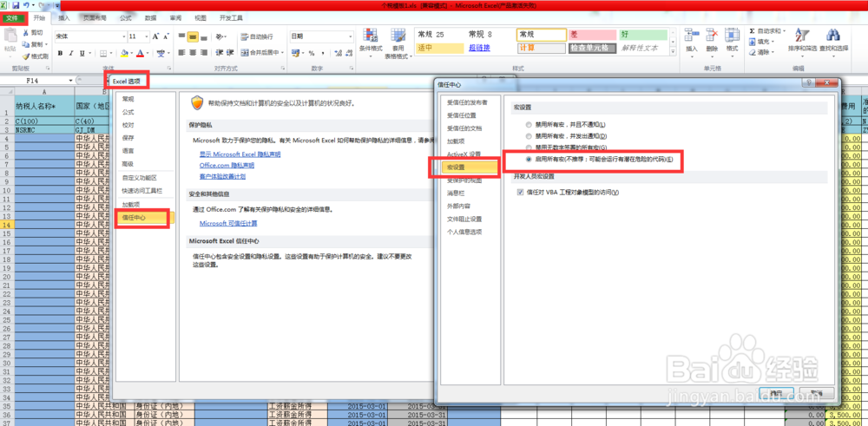Apply the green 'Good' (好) cell style
The image size is (868, 426).
[644, 35]
